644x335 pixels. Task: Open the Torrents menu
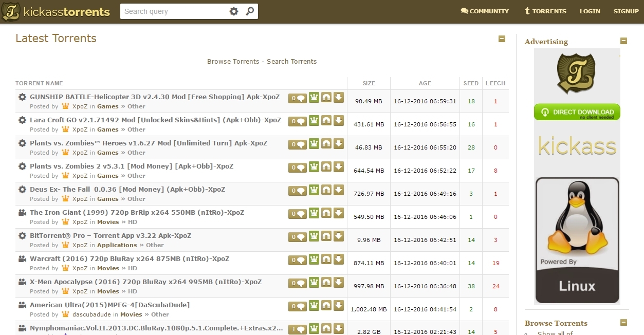545,11
